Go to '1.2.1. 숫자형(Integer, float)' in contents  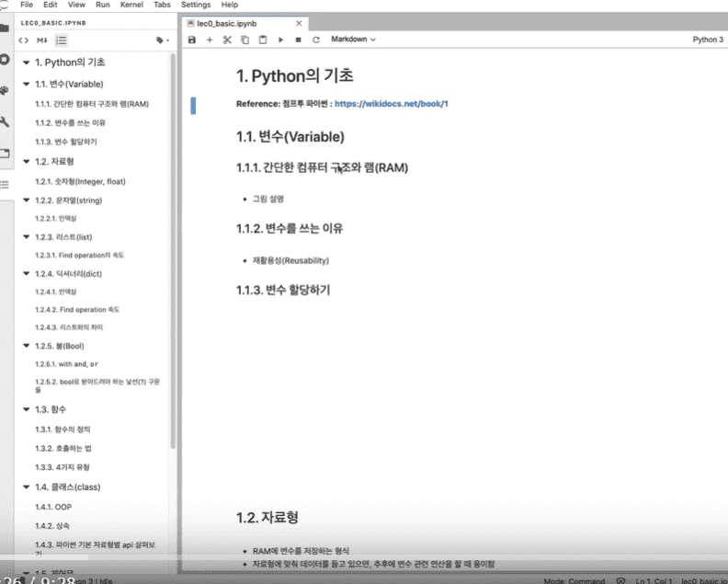pos(80,182)
